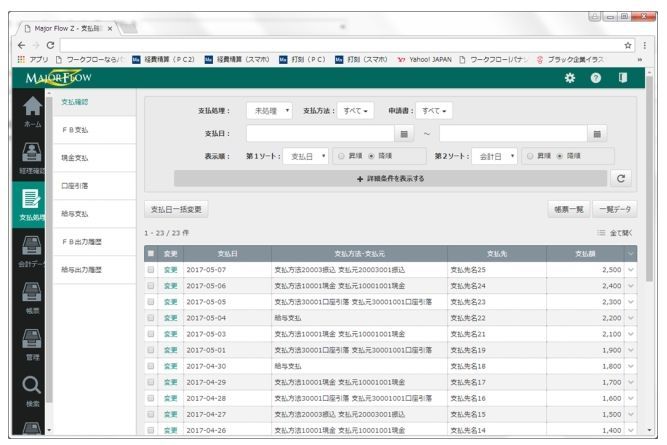The image size is (667, 445).
Task: Open the 支払処理 dropdown showing 未処理
Action: point(270,110)
